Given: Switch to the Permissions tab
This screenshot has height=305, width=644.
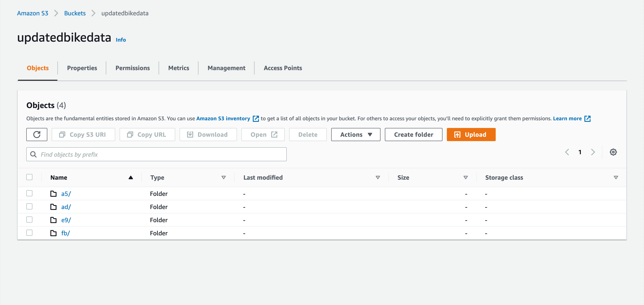Looking at the screenshot, I should (133, 68).
